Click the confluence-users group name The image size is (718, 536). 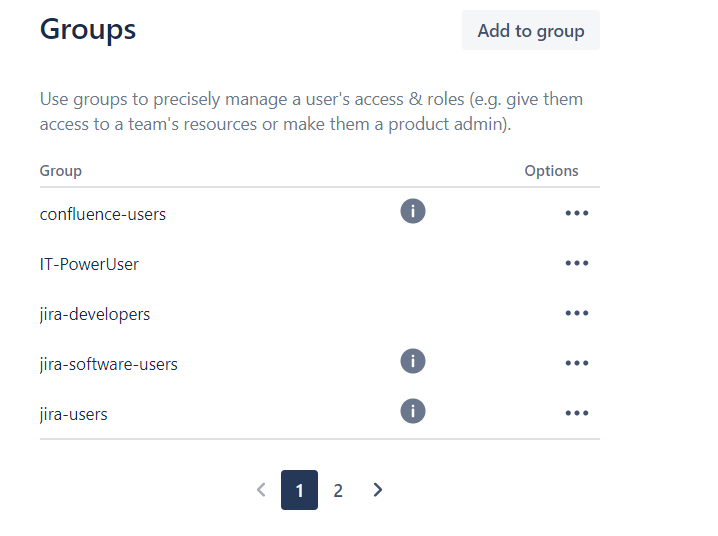(x=103, y=214)
